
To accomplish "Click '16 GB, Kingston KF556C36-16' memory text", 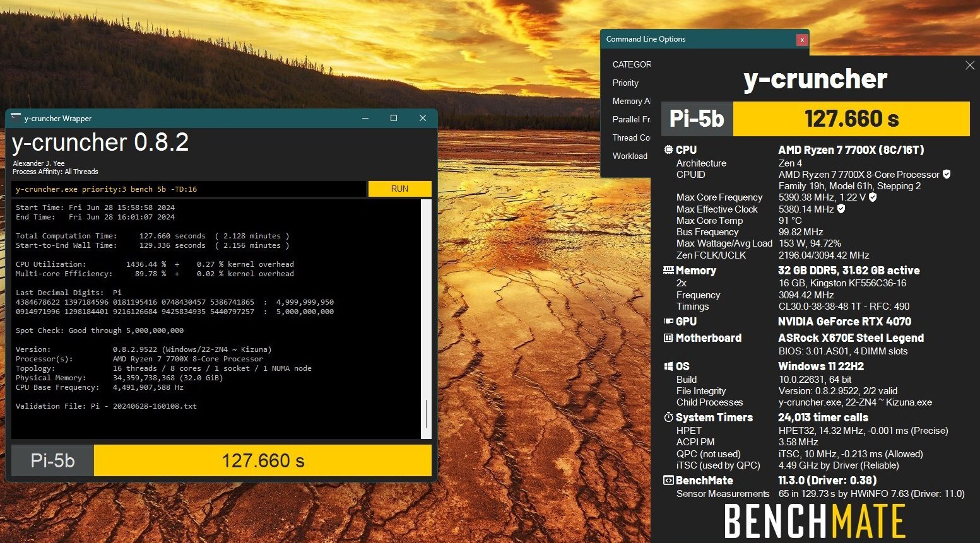I will click(842, 283).
